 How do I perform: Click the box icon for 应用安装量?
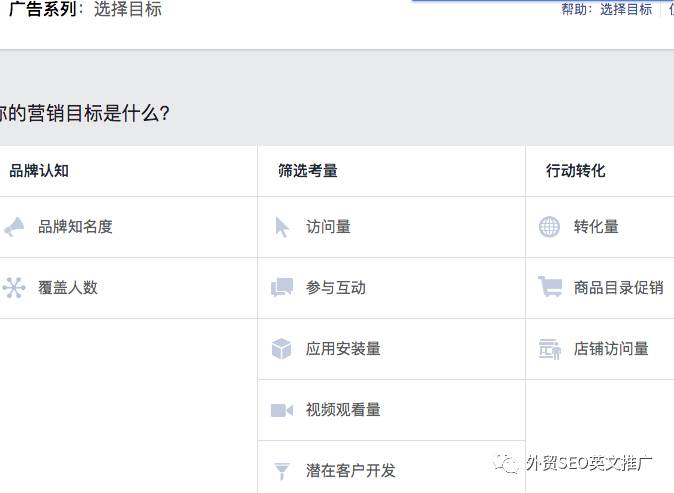click(282, 349)
